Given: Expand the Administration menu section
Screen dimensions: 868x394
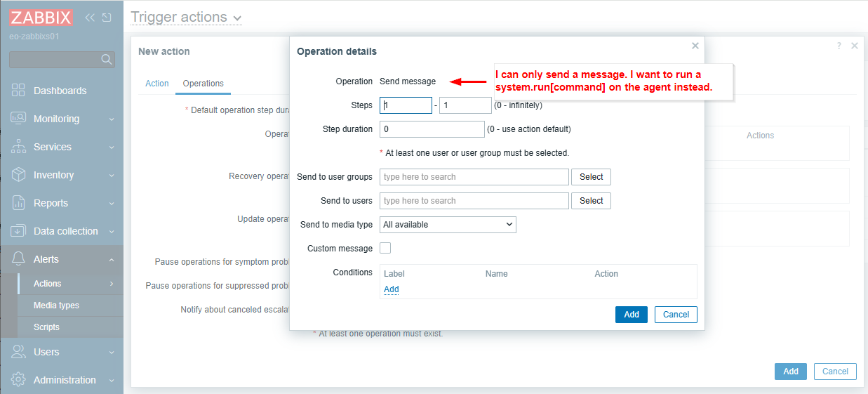Looking at the screenshot, I should 65,380.
